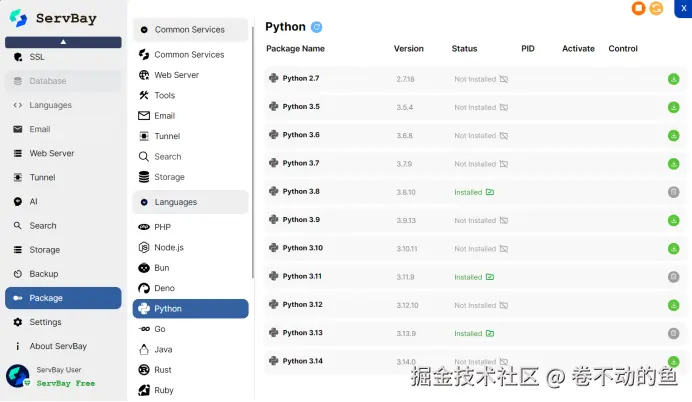The height and width of the screenshot is (402, 692).
Task: Click the orange stop button at top right
Action: tap(638, 8)
